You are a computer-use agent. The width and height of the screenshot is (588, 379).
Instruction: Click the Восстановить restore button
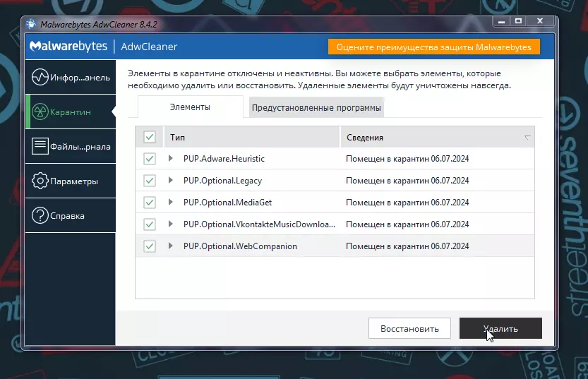coord(409,328)
